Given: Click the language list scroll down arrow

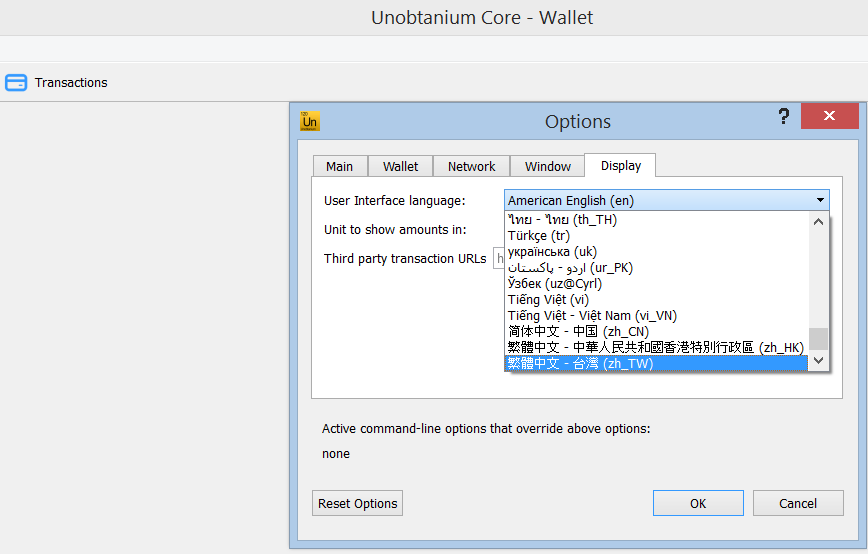Looking at the screenshot, I should click(x=819, y=360).
